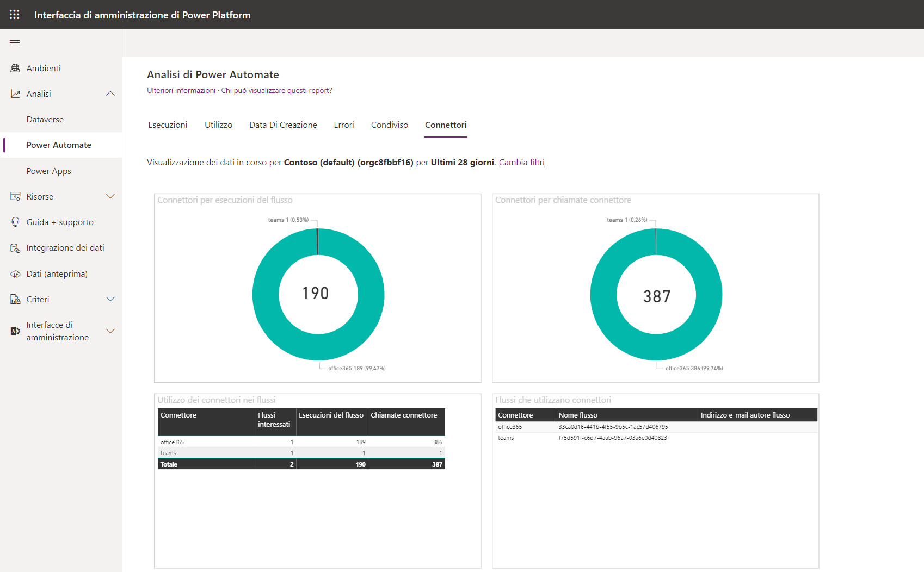Click flow name f75d591f-c6d7-4aab-96a7-03a6e0d40823

[613, 438]
